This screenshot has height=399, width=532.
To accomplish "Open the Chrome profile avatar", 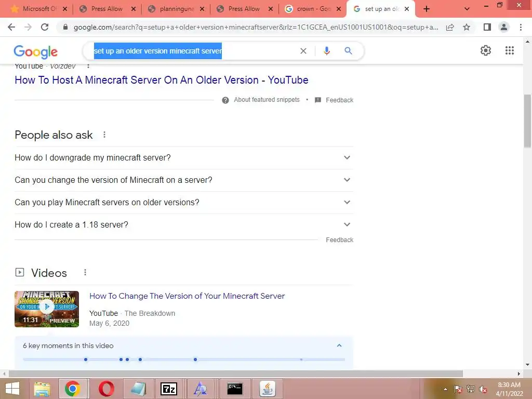I will point(504,27).
